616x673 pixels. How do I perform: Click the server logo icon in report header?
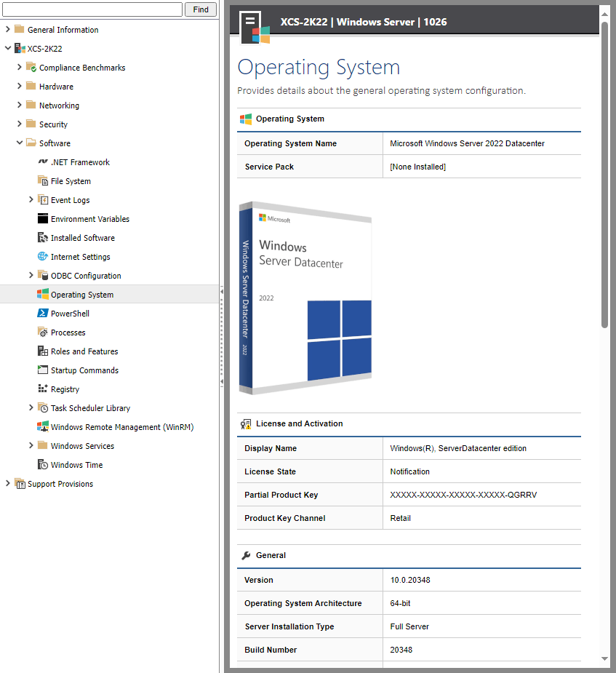pos(255,28)
